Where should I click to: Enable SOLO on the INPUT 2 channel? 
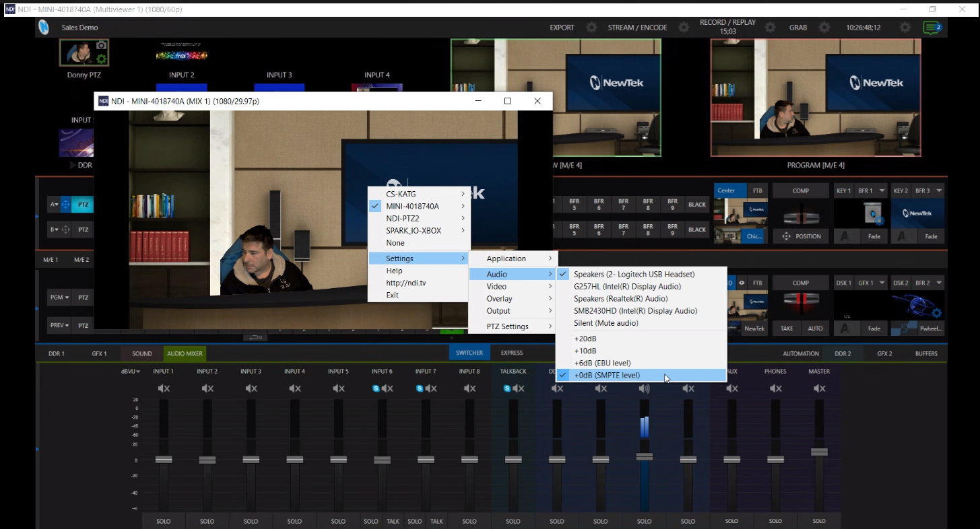click(207, 521)
